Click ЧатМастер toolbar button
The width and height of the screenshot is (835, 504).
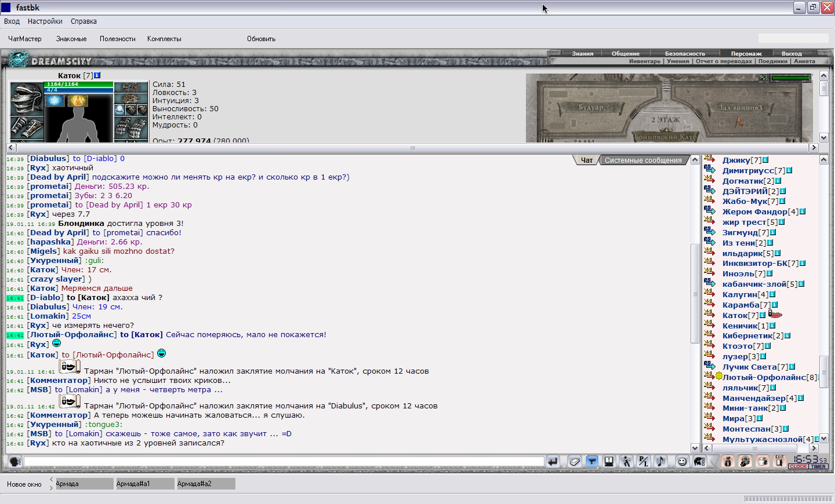pos(25,39)
